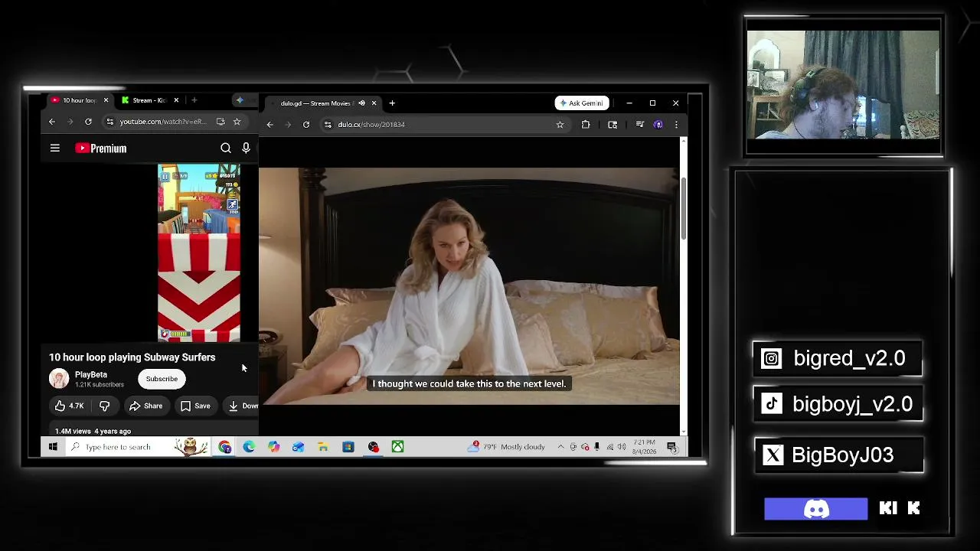The image size is (980, 551).
Task: Open Copilot from the taskbar
Action: coord(274,447)
